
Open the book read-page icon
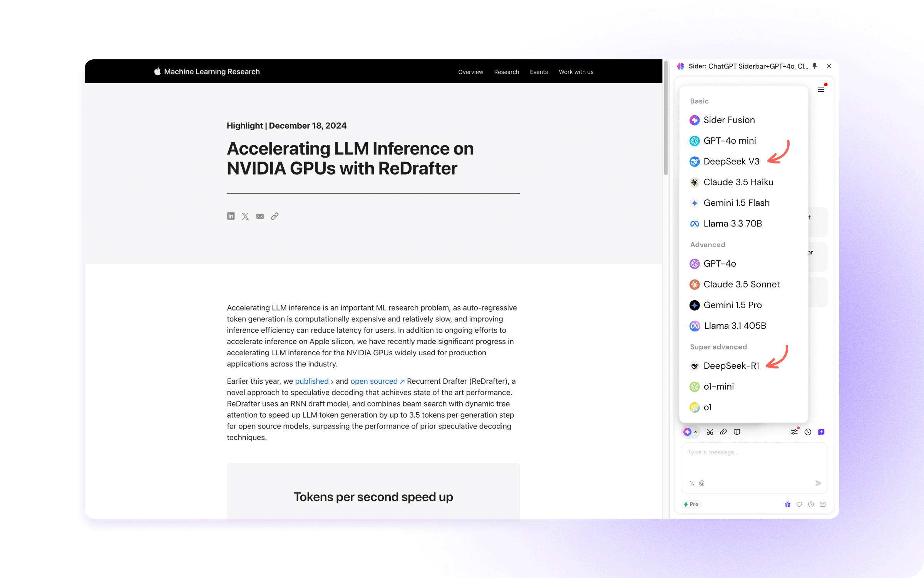pos(737,432)
